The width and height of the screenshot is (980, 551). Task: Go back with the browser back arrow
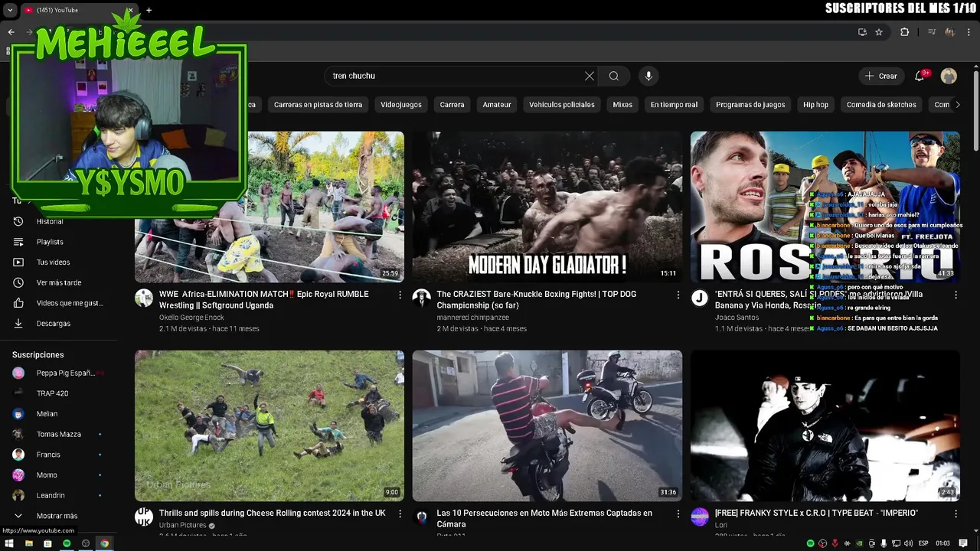pos(11,32)
